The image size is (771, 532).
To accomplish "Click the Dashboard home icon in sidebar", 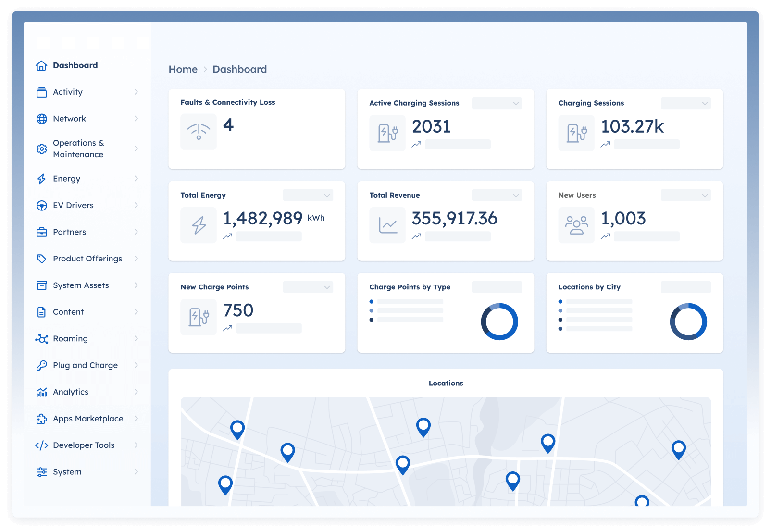I will (x=42, y=65).
